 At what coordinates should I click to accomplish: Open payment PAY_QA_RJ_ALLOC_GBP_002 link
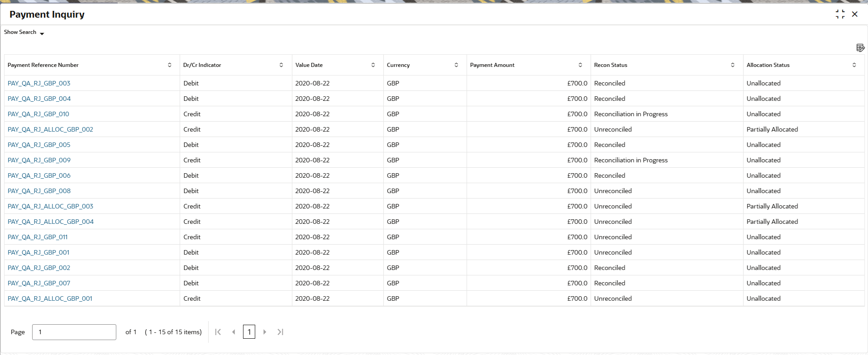tap(50, 129)
